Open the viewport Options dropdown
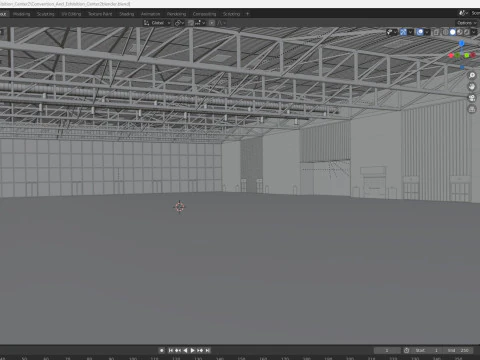 pyautogui.click(x=467, y=23)
